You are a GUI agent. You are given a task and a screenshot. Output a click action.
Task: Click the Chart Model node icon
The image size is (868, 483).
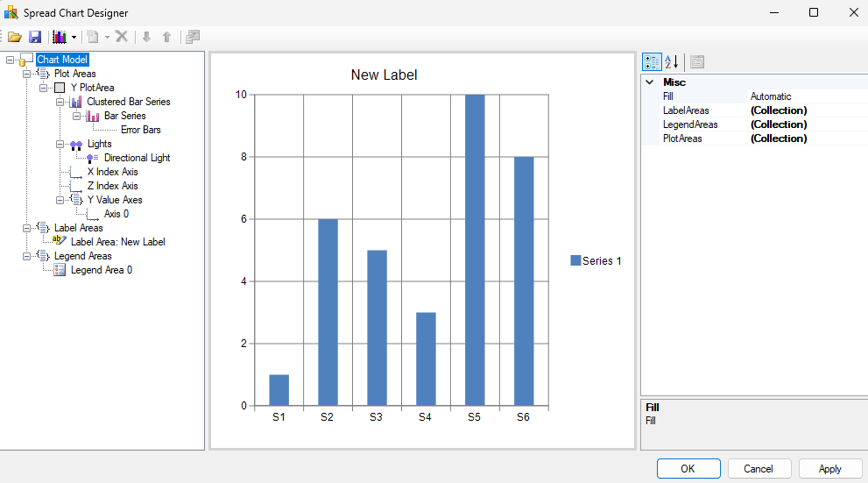click(26, 60)
